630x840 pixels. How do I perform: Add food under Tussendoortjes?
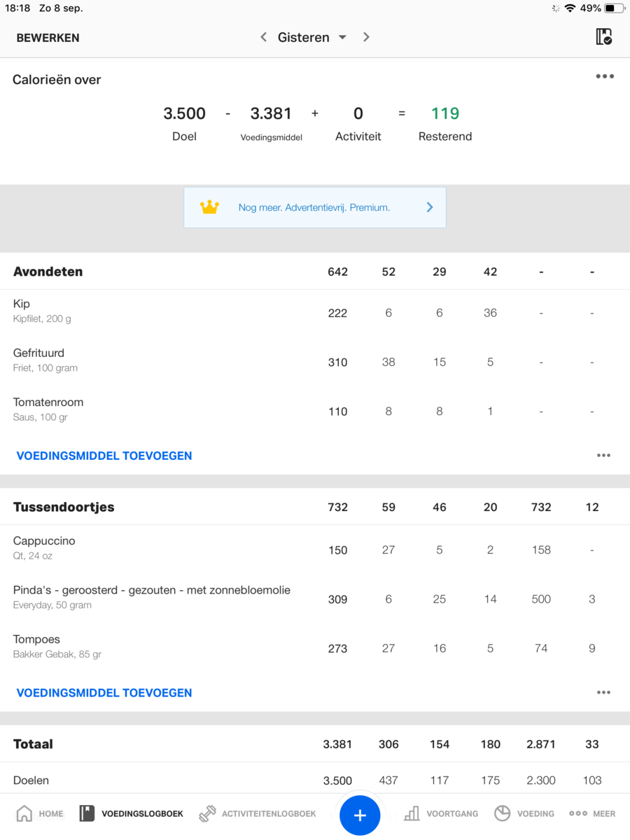click(104, 693)
